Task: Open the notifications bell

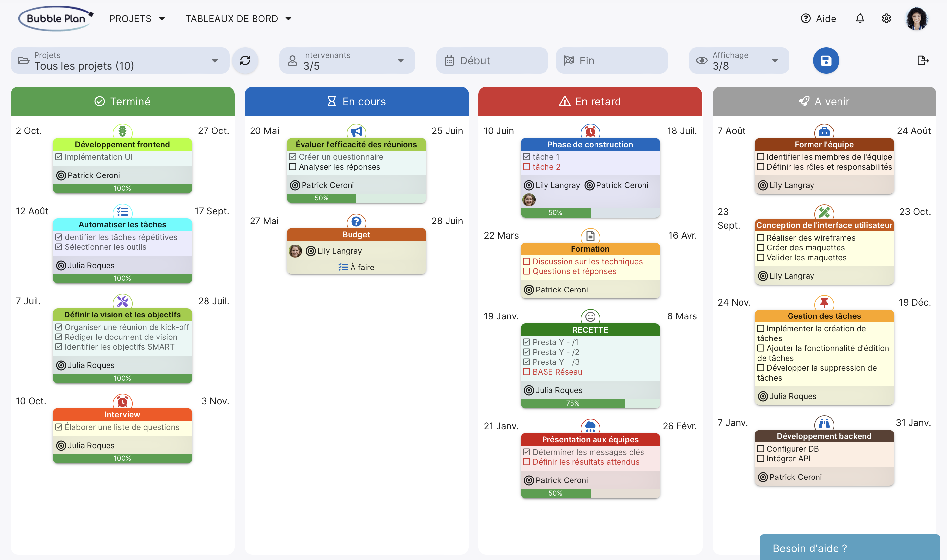Action: click(x=860, y=18)
